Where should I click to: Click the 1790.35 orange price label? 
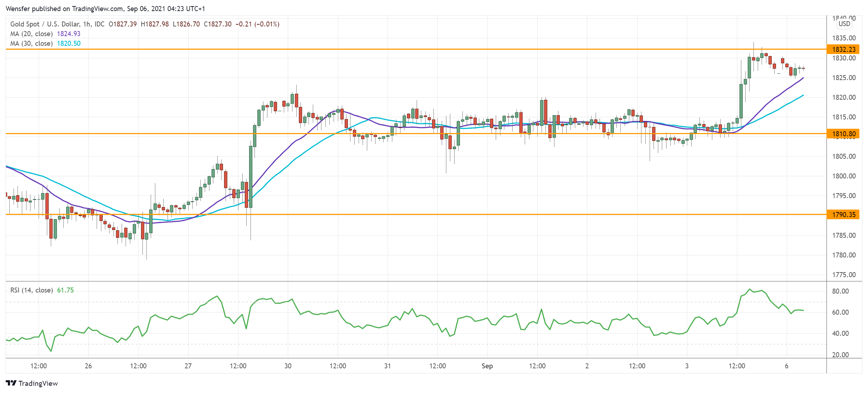[844, 215]
